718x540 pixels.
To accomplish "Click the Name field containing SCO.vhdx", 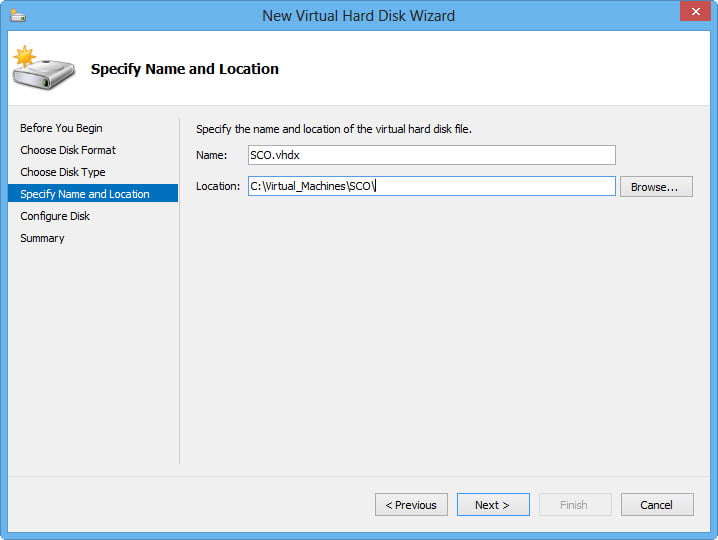I will pyautogui.click(x=431, y=155).
